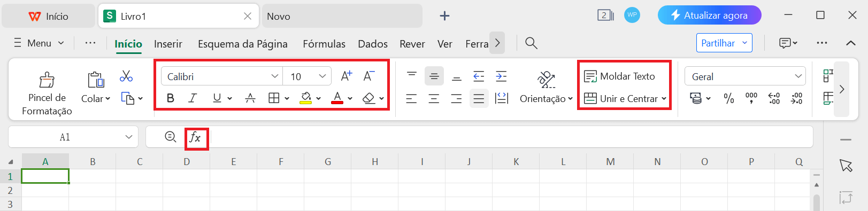
Task: Click the Colar paste clipboard icon
Action: pos(96,80)
